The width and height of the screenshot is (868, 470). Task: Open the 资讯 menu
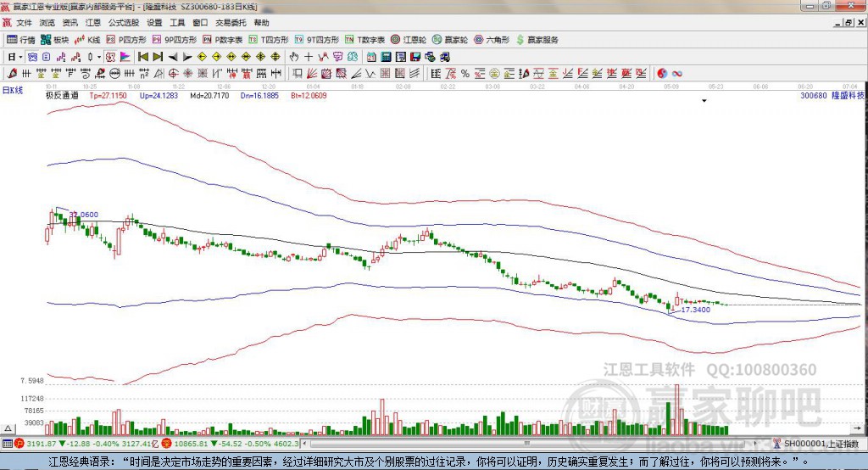click(70, 23)
